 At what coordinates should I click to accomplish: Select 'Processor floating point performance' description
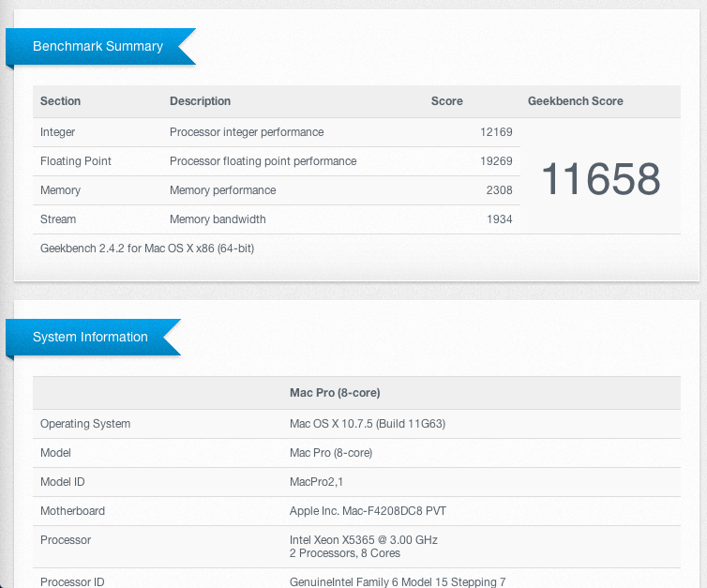tap(263, 161)
